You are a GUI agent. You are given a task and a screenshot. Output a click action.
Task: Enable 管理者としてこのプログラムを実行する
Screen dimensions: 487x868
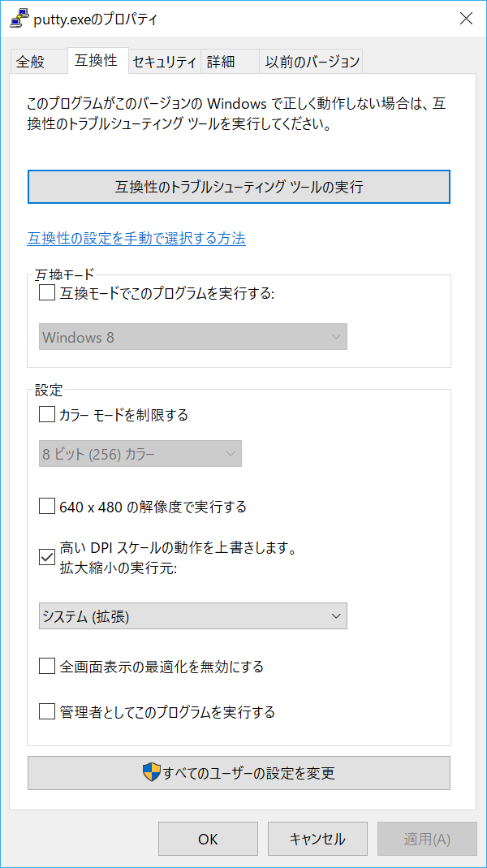coord(46,712)
